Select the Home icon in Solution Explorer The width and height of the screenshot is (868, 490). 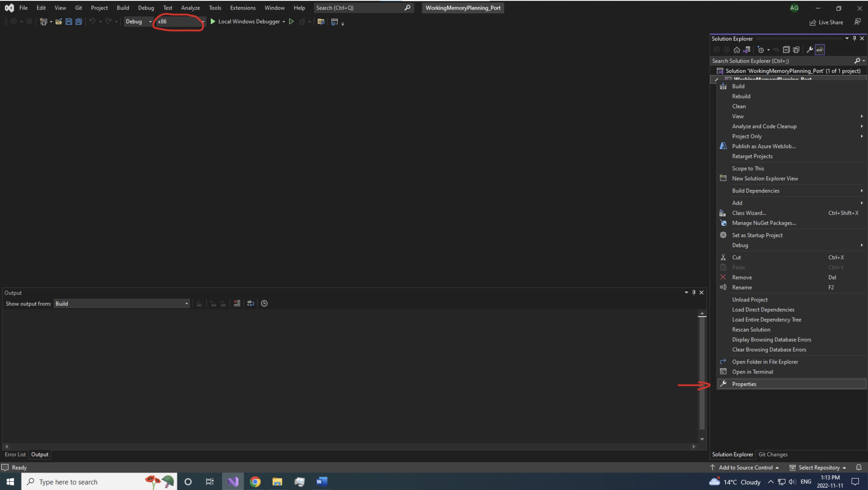click(736, 49)
